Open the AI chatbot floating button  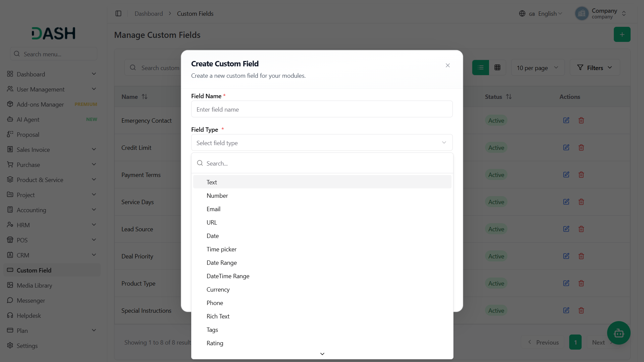point(619,333)
